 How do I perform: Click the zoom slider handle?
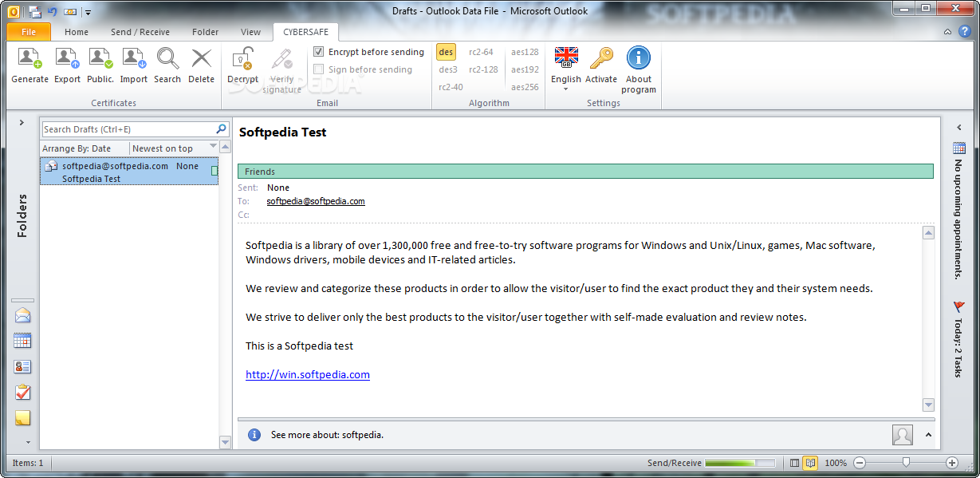coord(906,463)
